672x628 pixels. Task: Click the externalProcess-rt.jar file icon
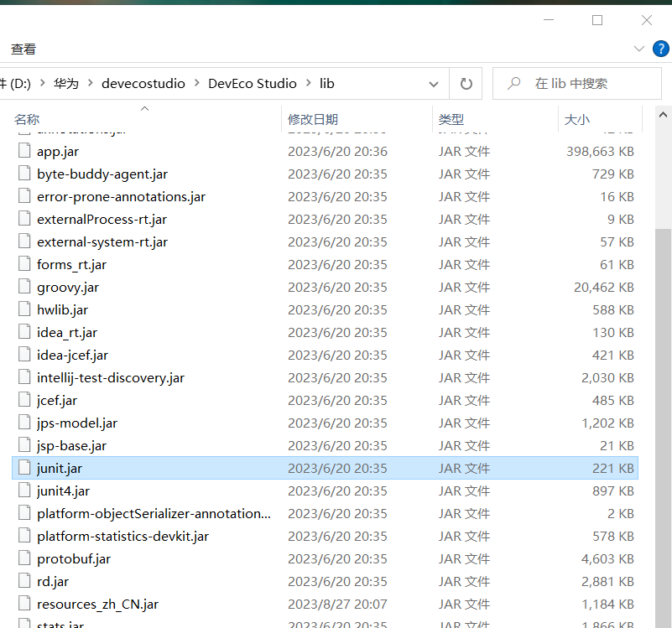(24, 219)
